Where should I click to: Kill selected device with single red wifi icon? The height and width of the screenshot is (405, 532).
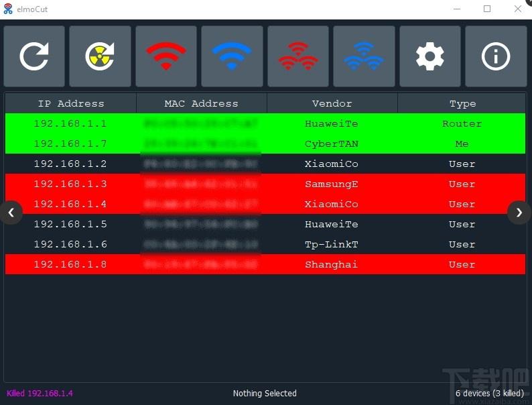[166, 56]
